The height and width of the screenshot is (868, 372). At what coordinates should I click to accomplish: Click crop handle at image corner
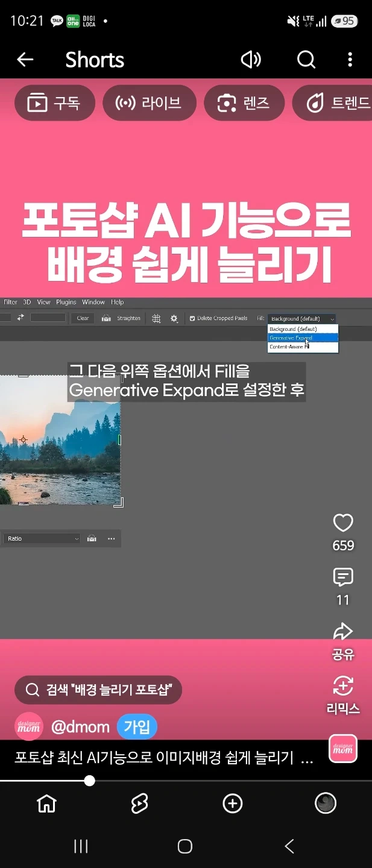tap(118, 502)
